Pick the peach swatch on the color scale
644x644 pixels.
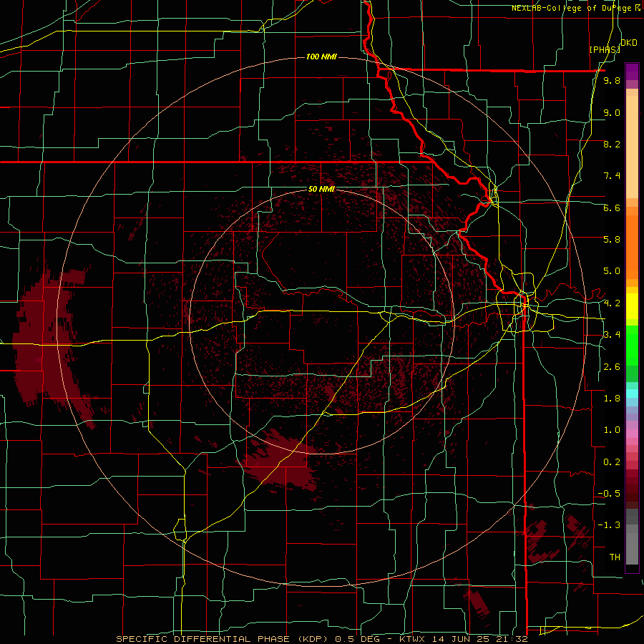(632, 148)
